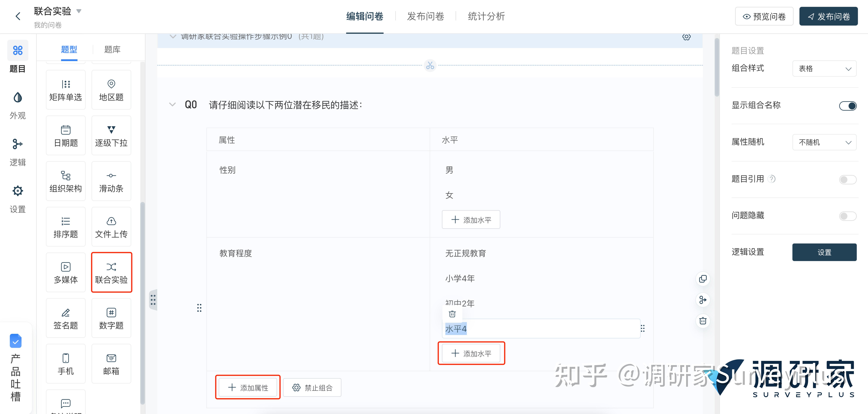Image resolution: width=868 pixels, height=414 pixels.
Task: Add a 多媒体 question type
Action: [66, 272]
